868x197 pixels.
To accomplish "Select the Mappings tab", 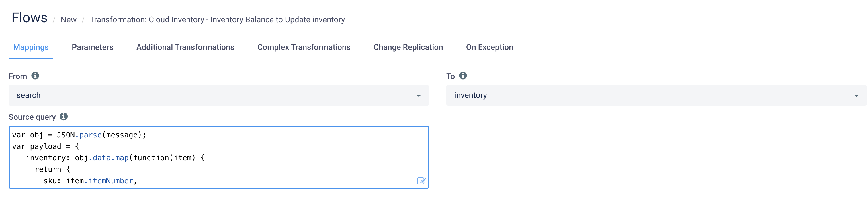I will coord(31,47).
